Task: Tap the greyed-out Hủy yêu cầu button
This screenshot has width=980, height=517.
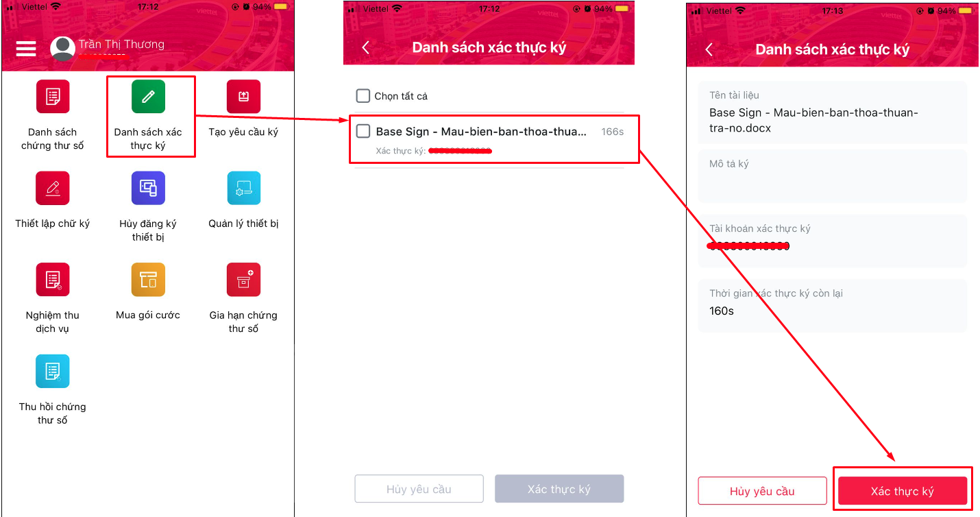Action: 419,489
